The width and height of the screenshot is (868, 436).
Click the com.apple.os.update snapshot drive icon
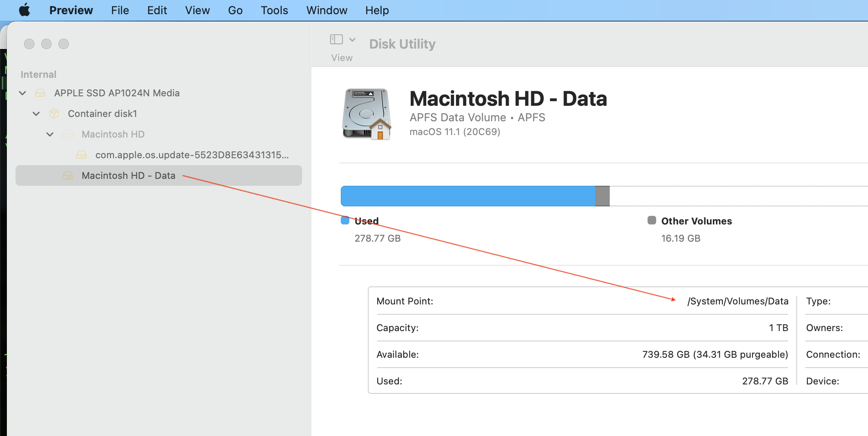point(82,155)
